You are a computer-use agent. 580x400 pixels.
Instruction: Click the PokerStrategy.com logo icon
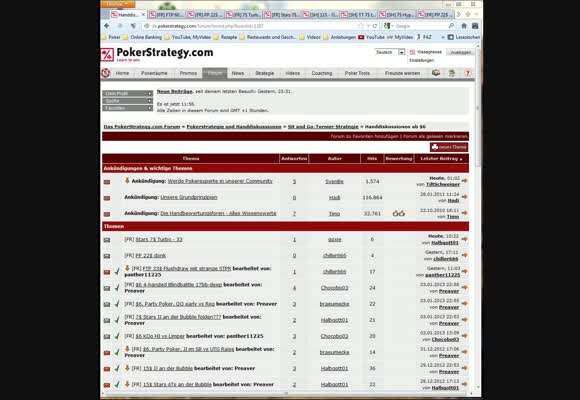coord(107,55)
